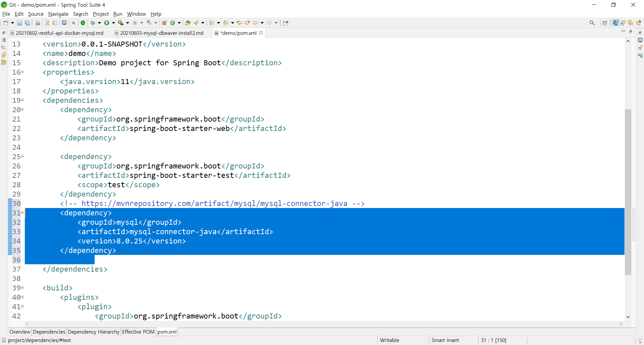The height and width of the screenshot is (345, 644).
Task: Click the Open Perspective icon
Action: 605,23
